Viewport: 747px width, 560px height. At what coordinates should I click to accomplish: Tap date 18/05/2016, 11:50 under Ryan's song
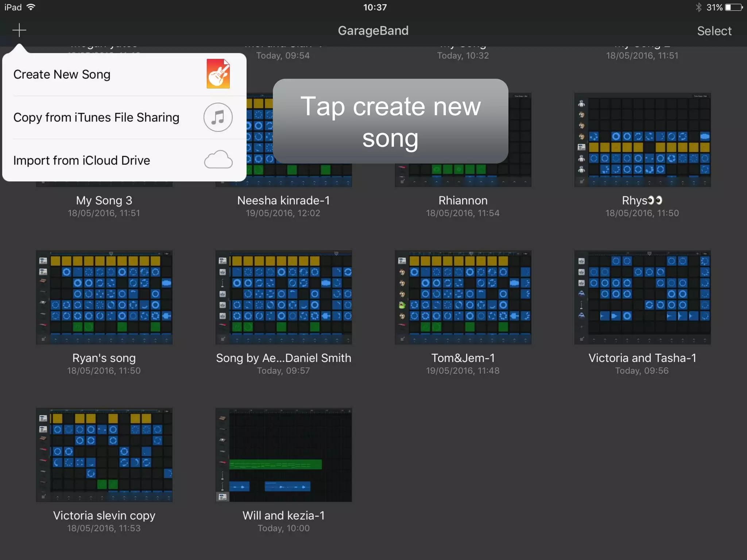pos(104,371)
